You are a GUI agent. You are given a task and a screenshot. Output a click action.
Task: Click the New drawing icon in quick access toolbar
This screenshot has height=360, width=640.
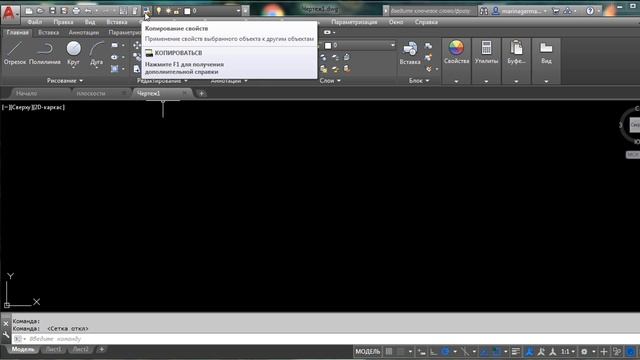(x=29, y=11)
